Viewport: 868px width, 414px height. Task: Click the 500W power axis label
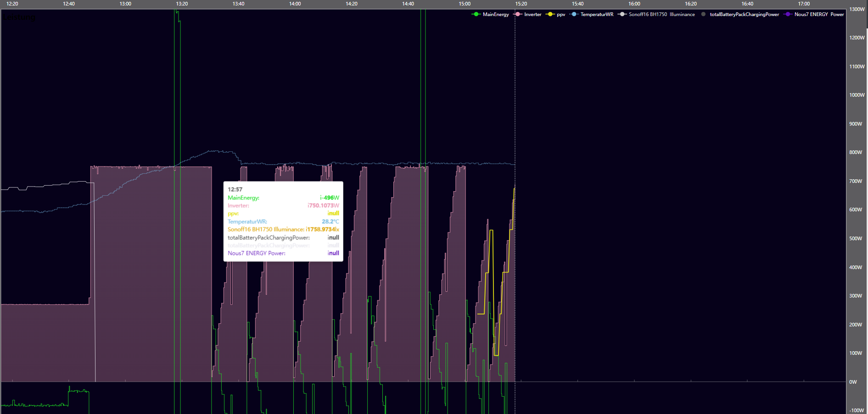pyautogui.click(x=856, y=238)
